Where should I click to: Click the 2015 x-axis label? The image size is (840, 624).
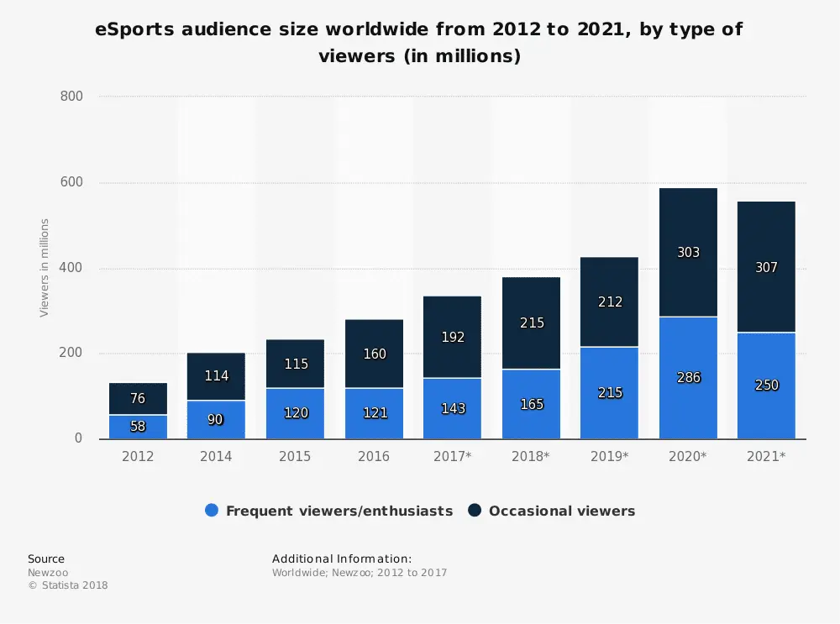point(295,456)
